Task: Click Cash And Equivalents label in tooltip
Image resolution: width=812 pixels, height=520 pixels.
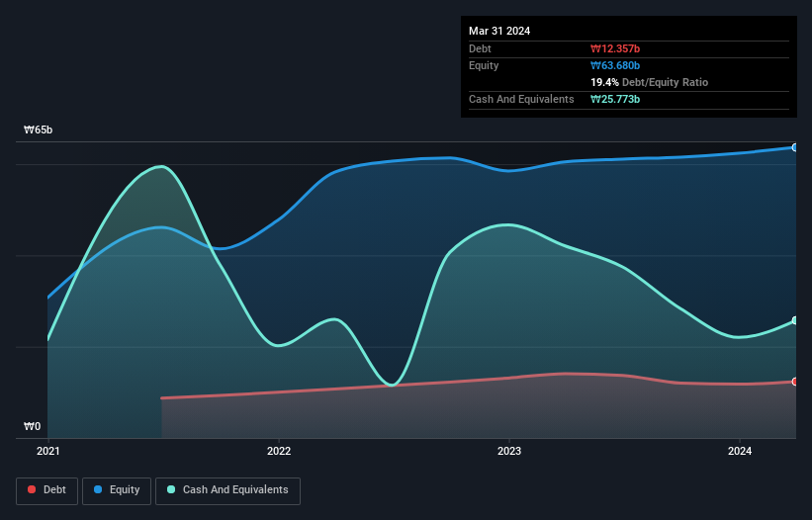Action: 521,99
